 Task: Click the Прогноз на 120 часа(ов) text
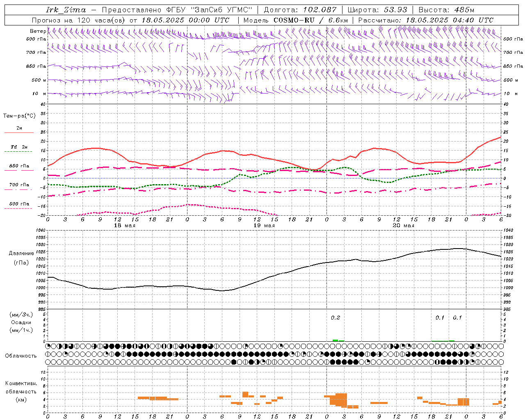(x=79, y=20)
